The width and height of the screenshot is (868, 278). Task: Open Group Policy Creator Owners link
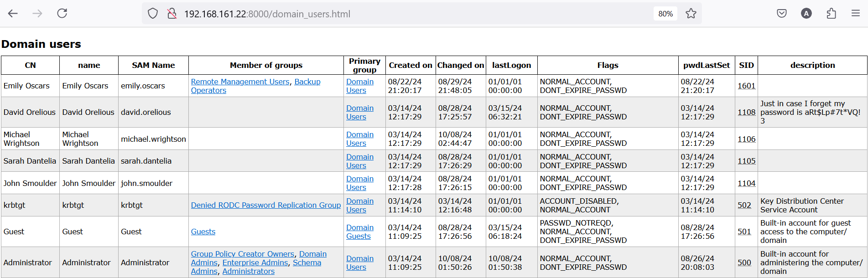point(242,254)
